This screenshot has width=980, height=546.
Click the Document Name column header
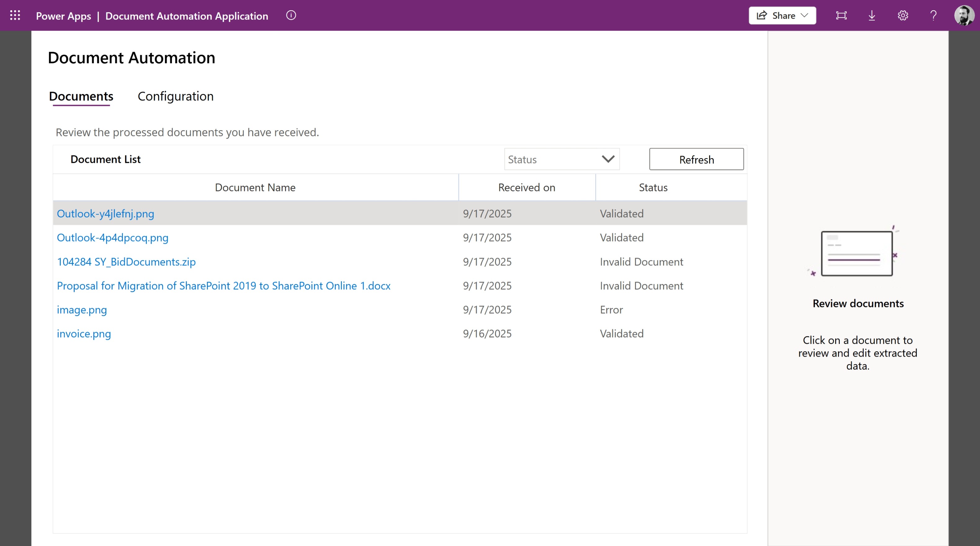pyautogui.click(x=255, y=187)
